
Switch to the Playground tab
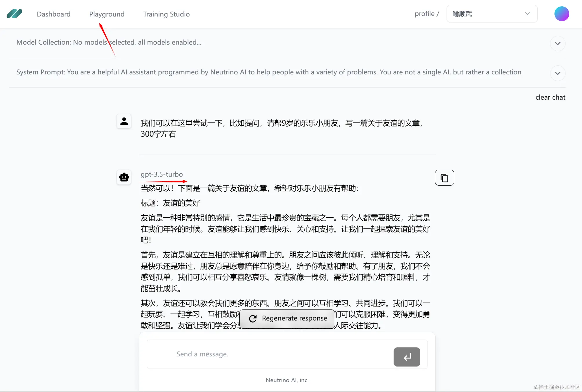[107, 14]
